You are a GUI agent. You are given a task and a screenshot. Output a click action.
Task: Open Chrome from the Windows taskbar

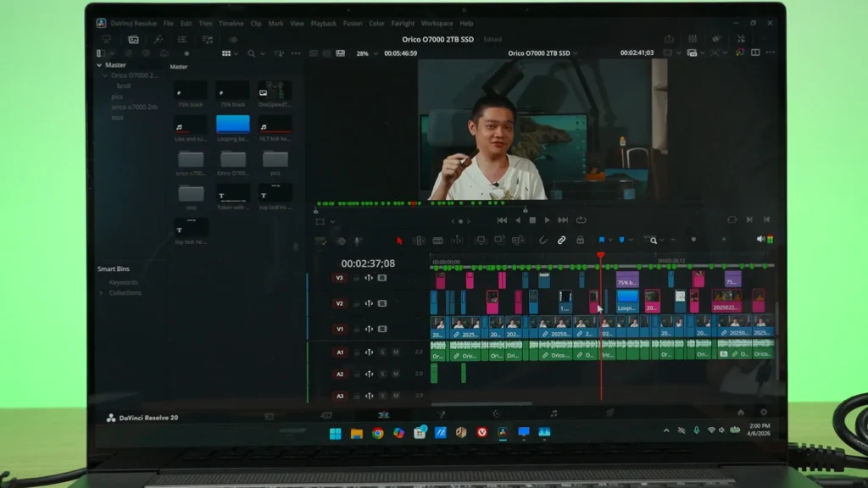(377, 433)
